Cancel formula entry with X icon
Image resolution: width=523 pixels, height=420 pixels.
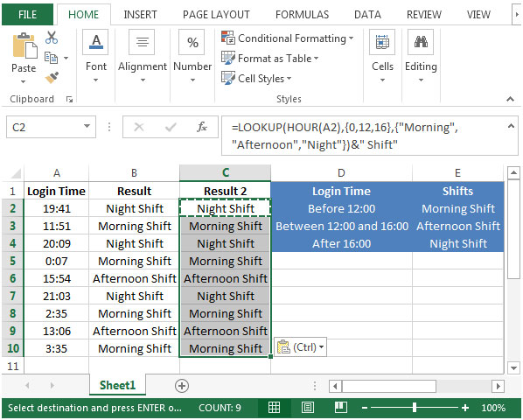click(139, 127)
